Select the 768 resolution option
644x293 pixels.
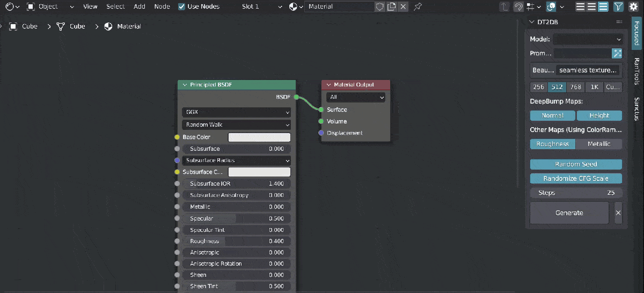(575, 87)
